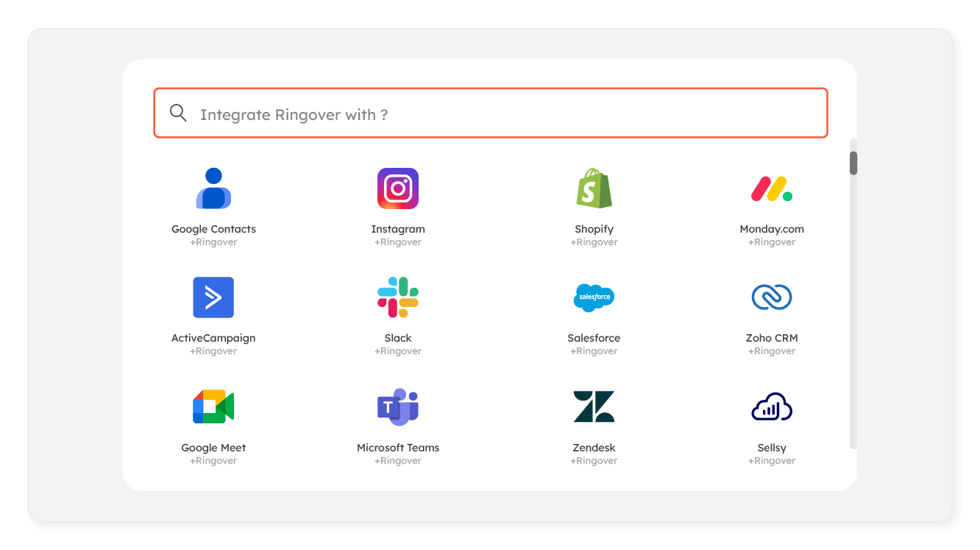Screen dimensions: 980x550
Task: Select the Salesforce cloud icon
Action: (594, 297)
